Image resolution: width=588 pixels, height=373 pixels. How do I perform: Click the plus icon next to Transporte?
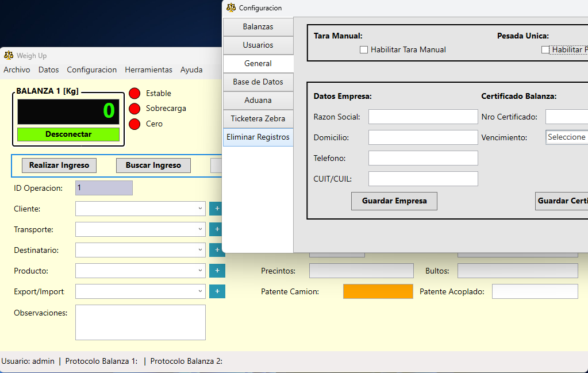tap(217, 229)
